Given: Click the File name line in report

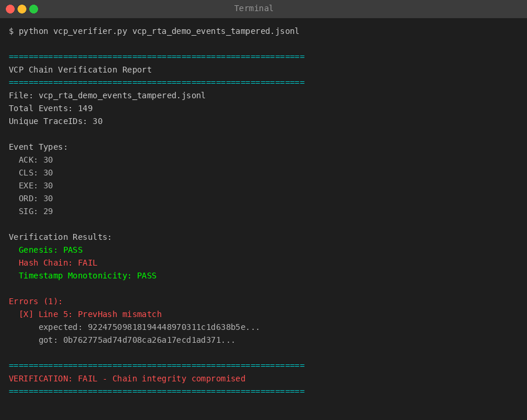Looking at the screenshot, I should pyautogui.click(x=107, y=95).
